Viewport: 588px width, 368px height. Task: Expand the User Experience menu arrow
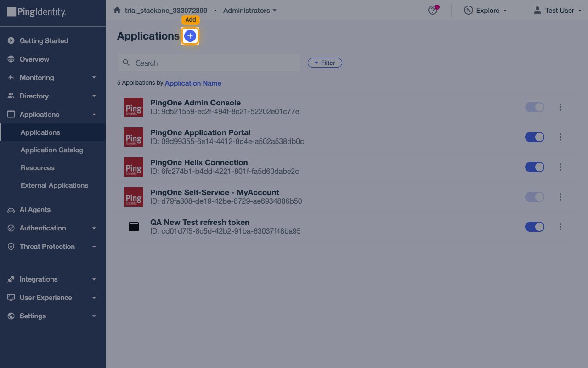(94, 298)
